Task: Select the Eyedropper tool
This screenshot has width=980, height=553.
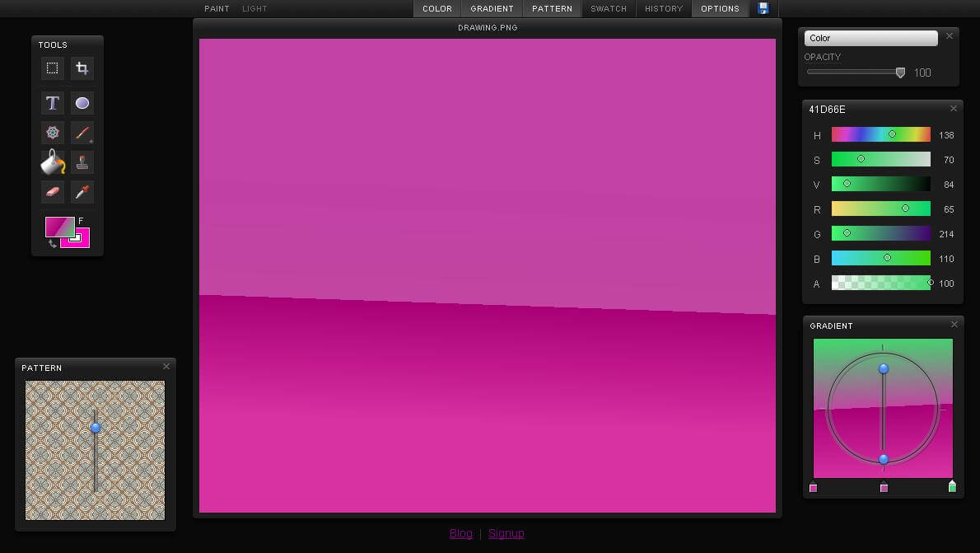Action: pos(82,191)
